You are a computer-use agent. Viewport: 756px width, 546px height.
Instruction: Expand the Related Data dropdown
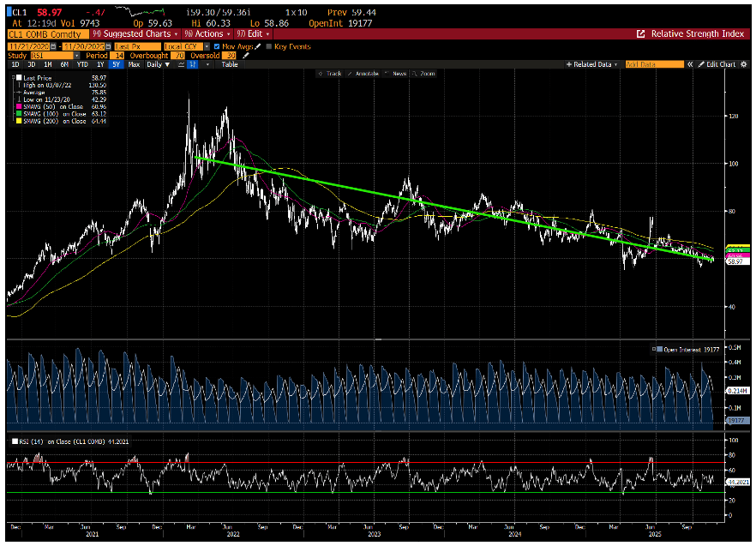[x=591, y=64]
